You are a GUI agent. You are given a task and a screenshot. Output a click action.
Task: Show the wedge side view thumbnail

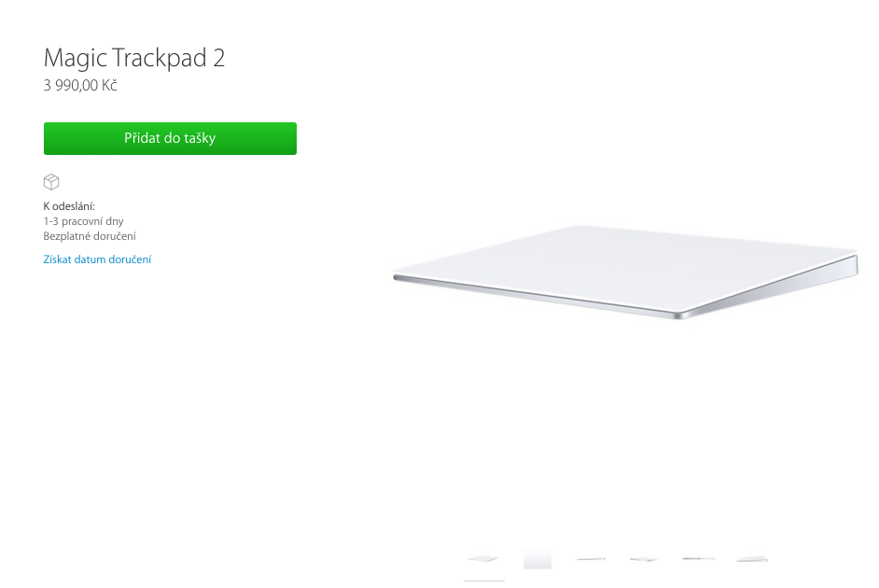tap(752, 559)
